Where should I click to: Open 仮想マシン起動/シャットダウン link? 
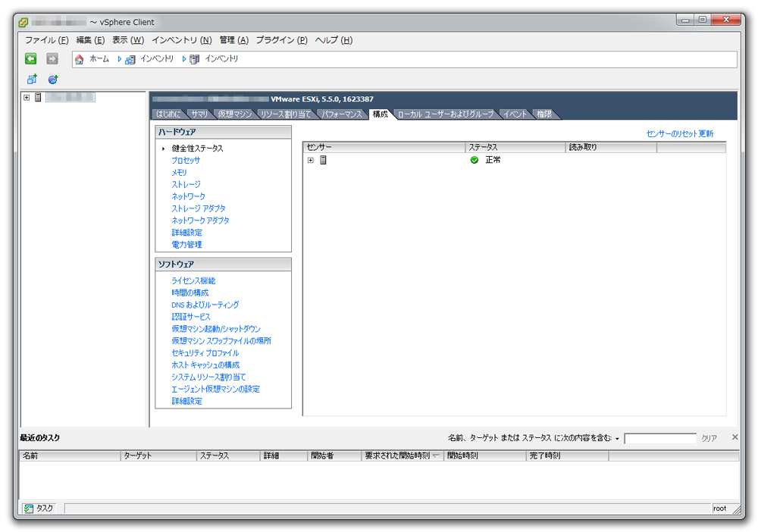[x=216, y=329]
